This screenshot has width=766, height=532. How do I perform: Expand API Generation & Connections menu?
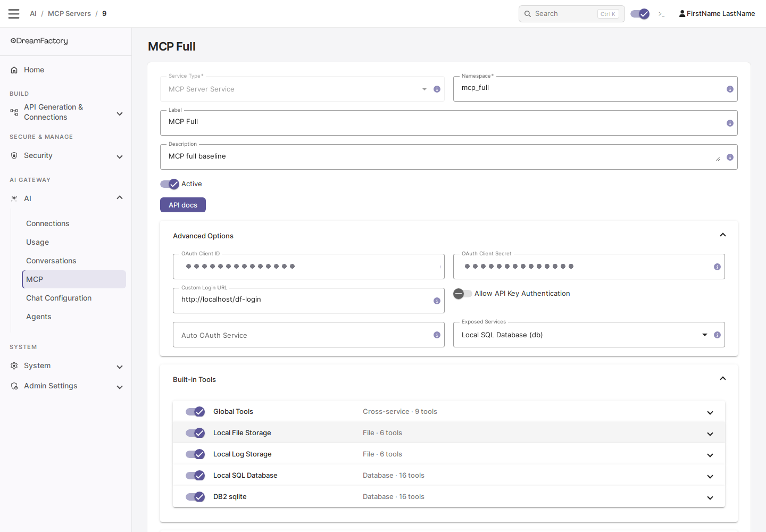[120, 114]
